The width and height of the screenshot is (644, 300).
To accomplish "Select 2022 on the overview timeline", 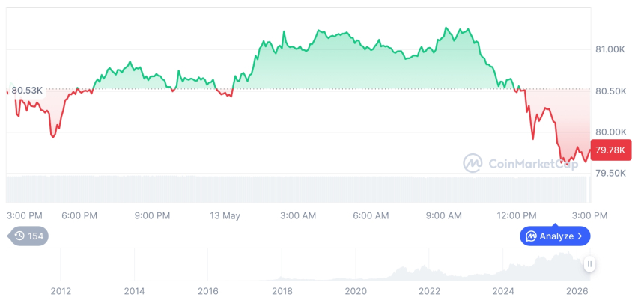I will [x=429, y=291].
